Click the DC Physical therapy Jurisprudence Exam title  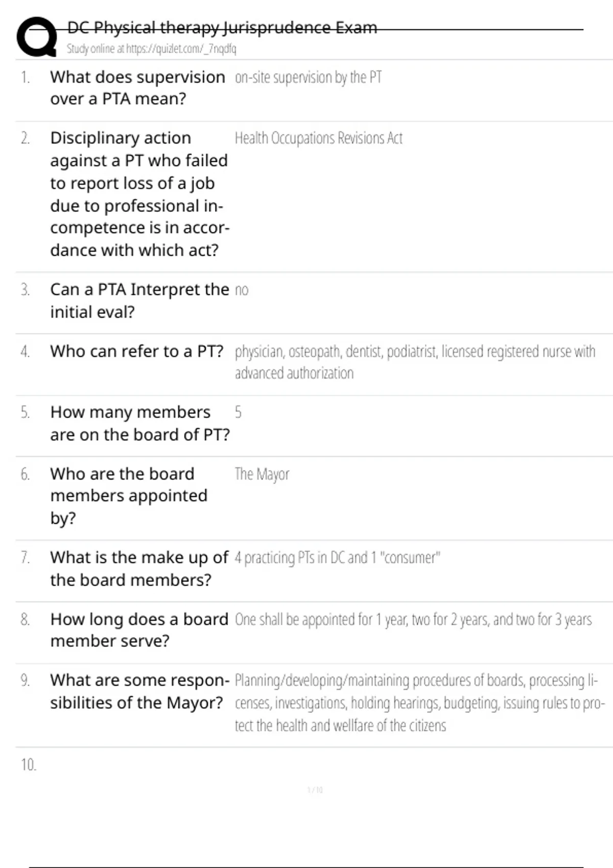[222, 28]
